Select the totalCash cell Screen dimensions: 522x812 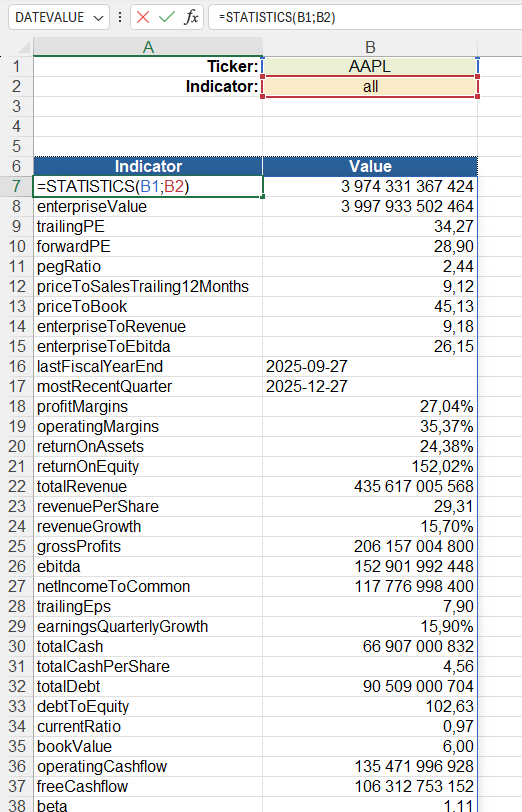pyautogui.click(x=148, y=647)
